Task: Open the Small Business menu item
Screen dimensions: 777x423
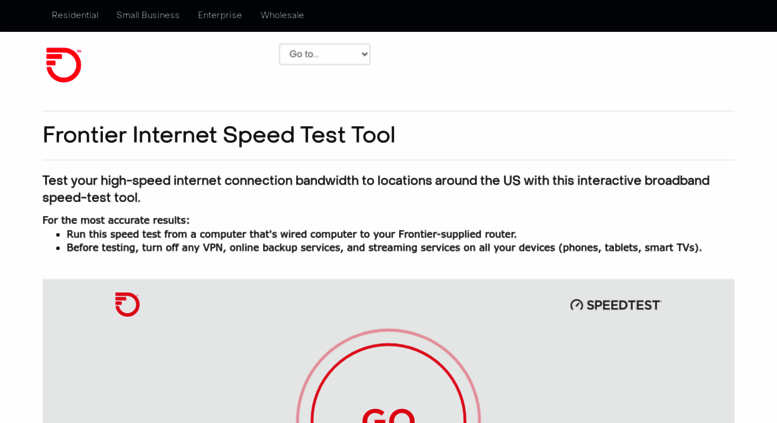Action: [148, 15]
